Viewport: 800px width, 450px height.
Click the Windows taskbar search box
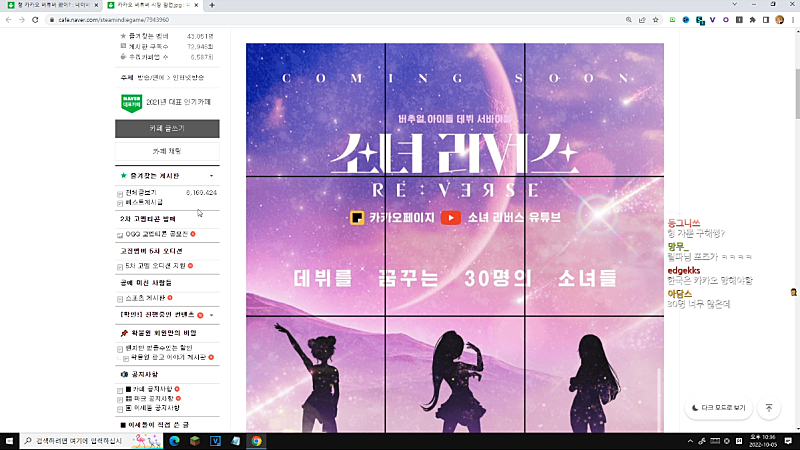92,441
